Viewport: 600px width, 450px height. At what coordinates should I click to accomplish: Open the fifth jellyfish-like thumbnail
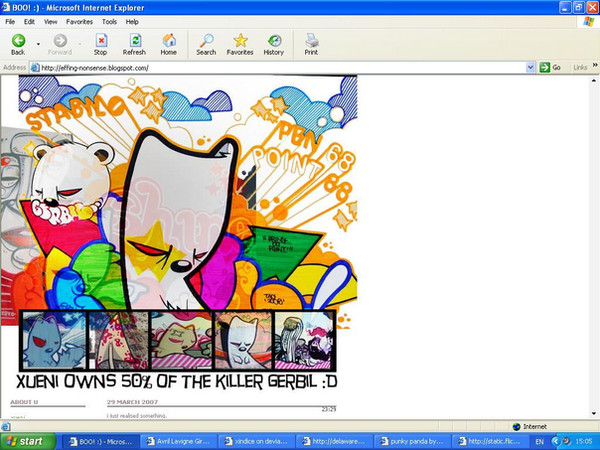coord(303,340)
